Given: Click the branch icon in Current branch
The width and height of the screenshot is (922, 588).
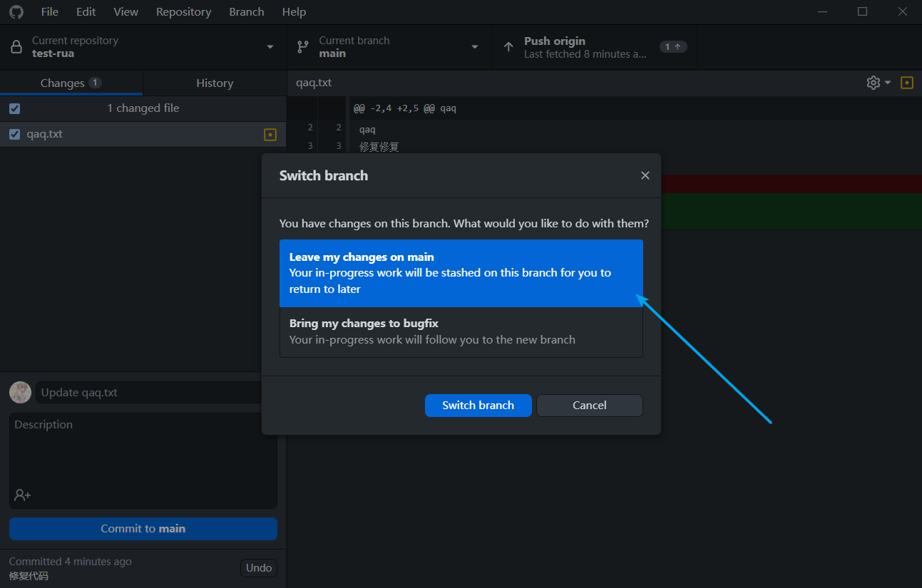Looking at the screenshot, I should coord(303,47).
